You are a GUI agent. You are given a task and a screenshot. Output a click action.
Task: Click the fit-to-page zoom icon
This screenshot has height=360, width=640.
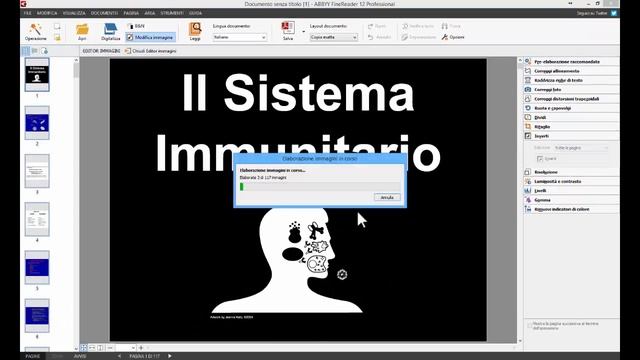[84, 348]
